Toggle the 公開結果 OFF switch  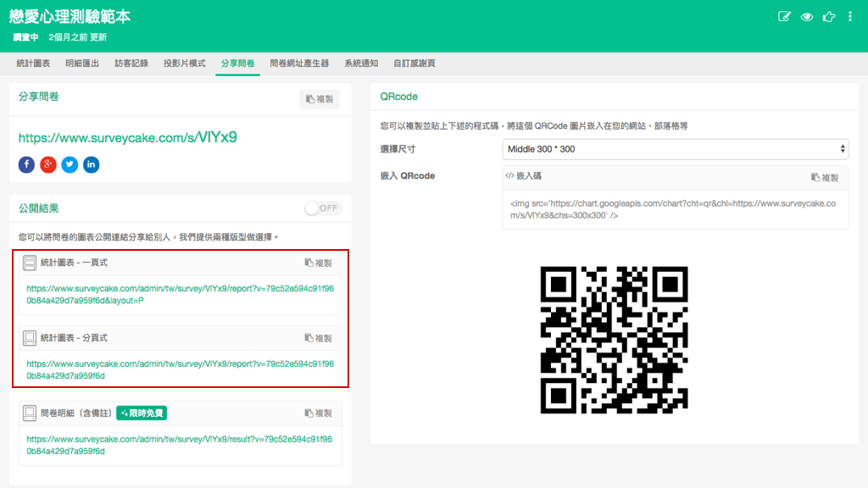click(323, 208)
